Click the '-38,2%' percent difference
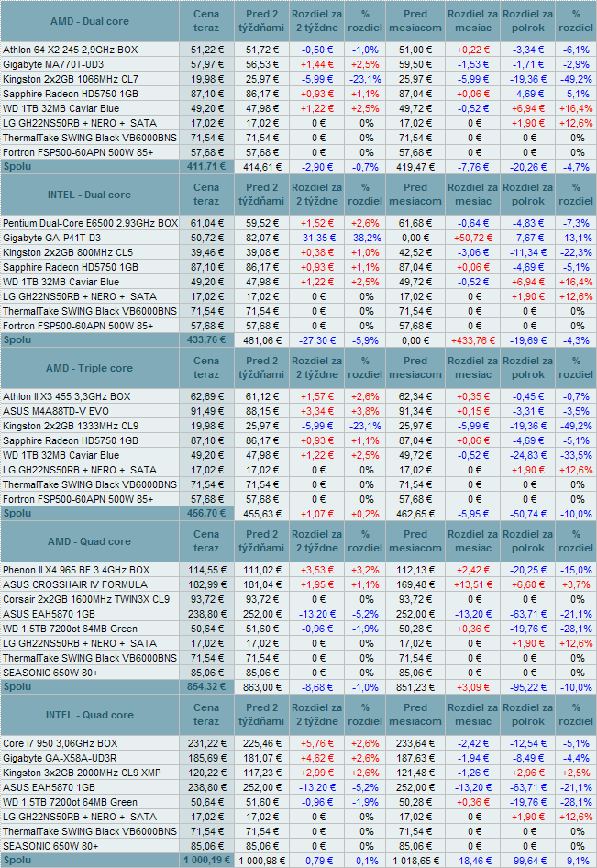Viewport: 597px width, 868px height. point(365,238)
